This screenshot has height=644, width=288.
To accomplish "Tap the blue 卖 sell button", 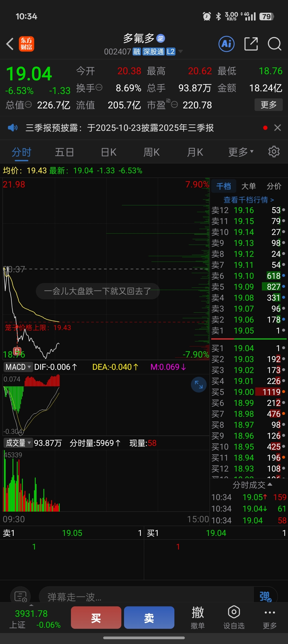I will [149, 618].
